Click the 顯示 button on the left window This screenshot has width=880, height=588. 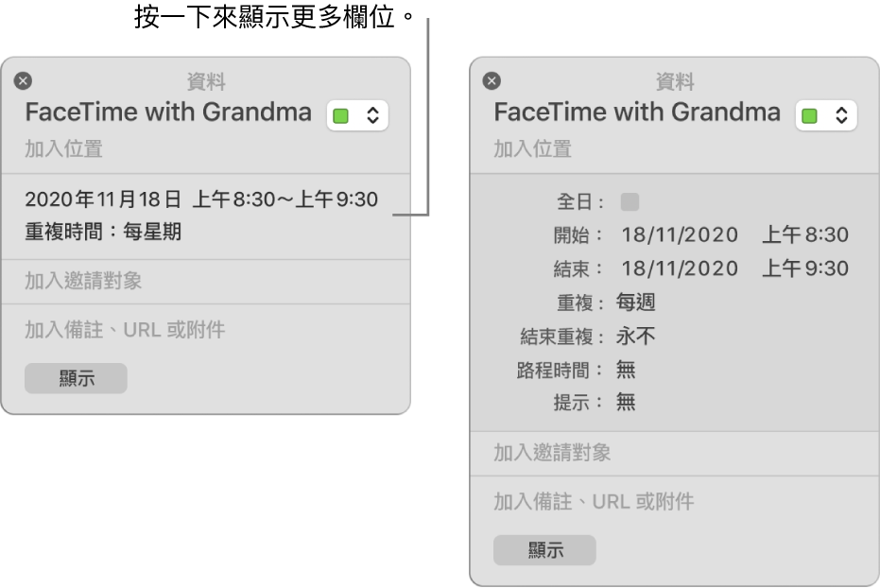[x=75, y=378]
